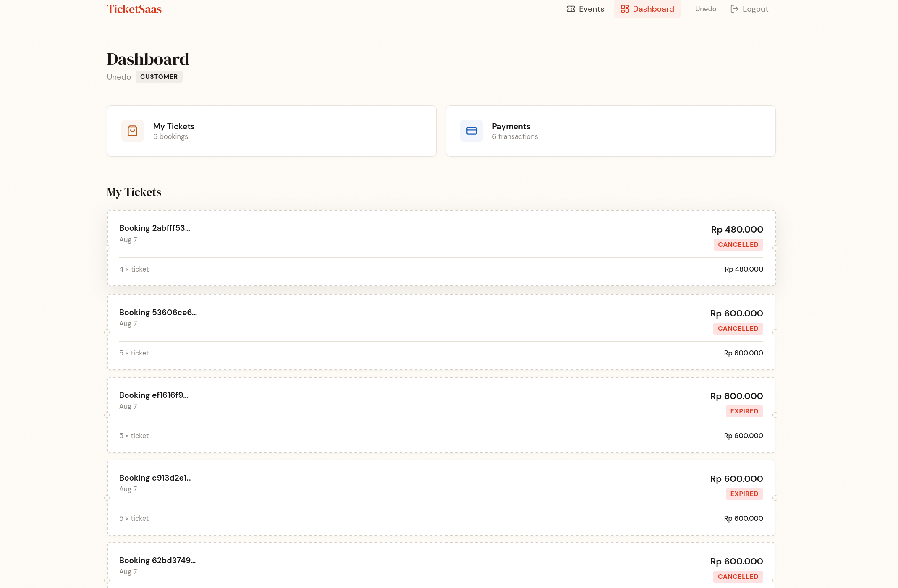Click EXPIRED badge on Booking ef1616f9
This screenshot has height=588, width=898.
point(744,411)
